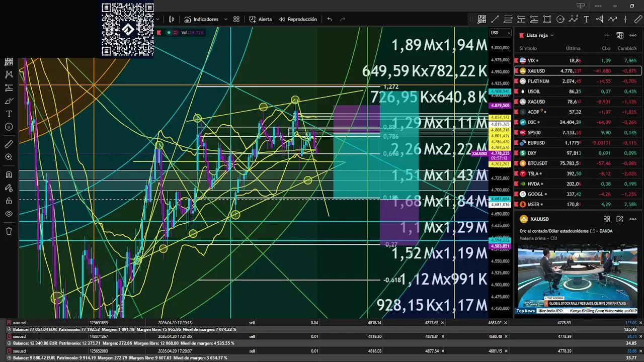Expand balance row 12 340.86 EUR
This screenshot has width=644, height=362.
tap(9, 343)
